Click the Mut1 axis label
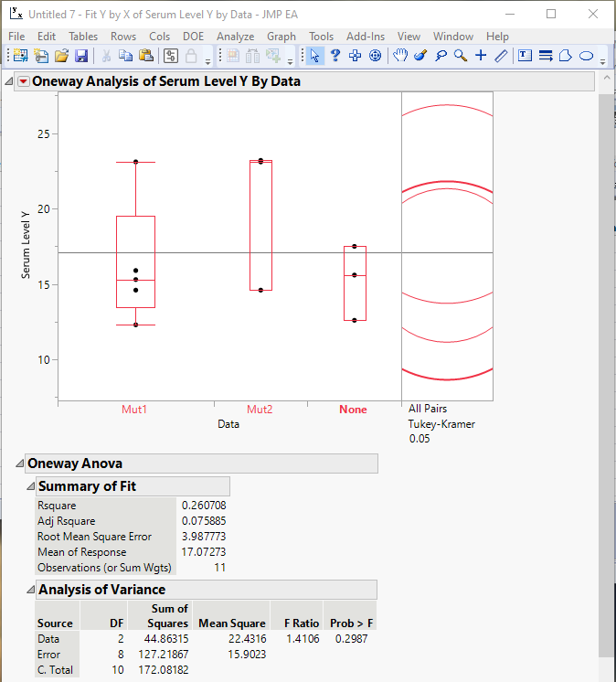Viewport: 616px width, 682px height. pos(134,410)
